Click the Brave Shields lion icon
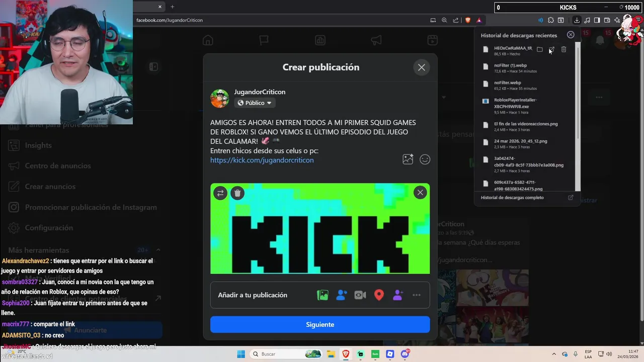 click(x=468, y=20)
